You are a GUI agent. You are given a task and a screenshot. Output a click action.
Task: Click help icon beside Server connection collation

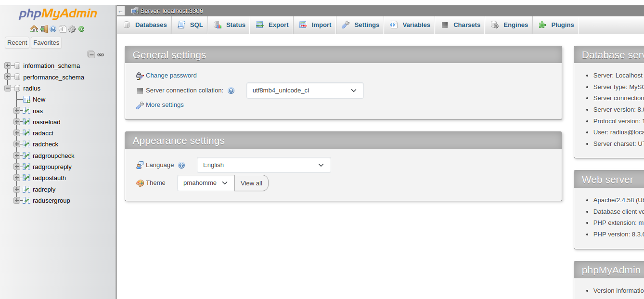(x=231, y=91)
